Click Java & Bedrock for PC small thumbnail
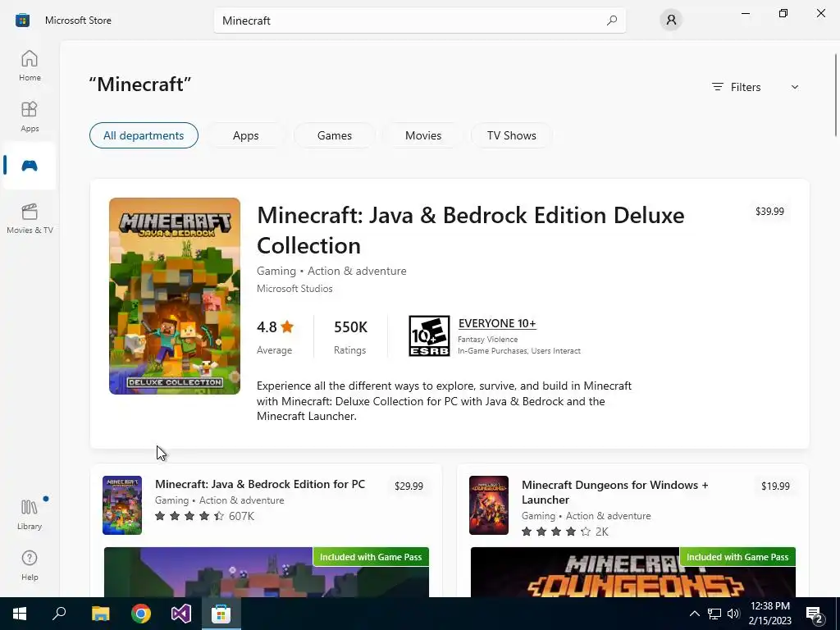This screenshot has width=840, height=630. pyautogui.click(x=122, y=505)
